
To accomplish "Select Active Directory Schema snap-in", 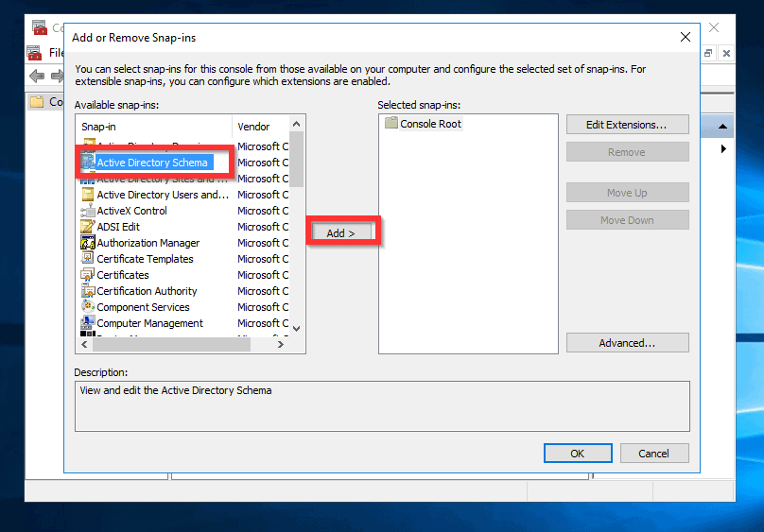I will coord(152,163).
